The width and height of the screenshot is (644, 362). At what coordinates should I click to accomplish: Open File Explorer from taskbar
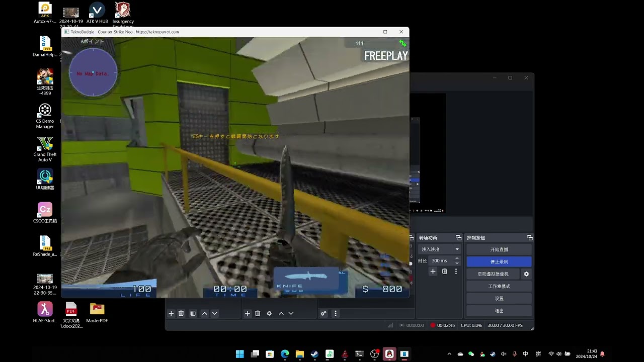[x=300, y=354]
